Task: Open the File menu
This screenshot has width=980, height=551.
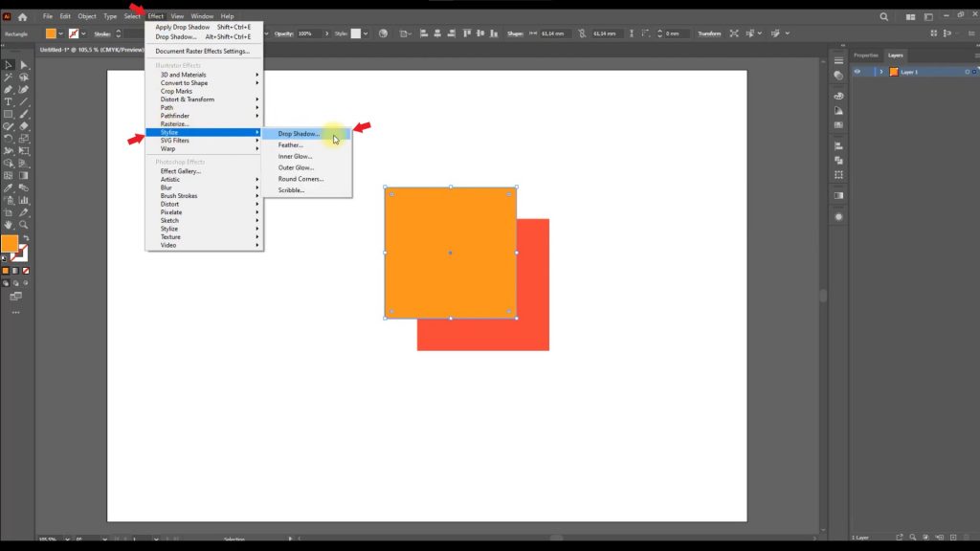Action: [x=48, y=16]
